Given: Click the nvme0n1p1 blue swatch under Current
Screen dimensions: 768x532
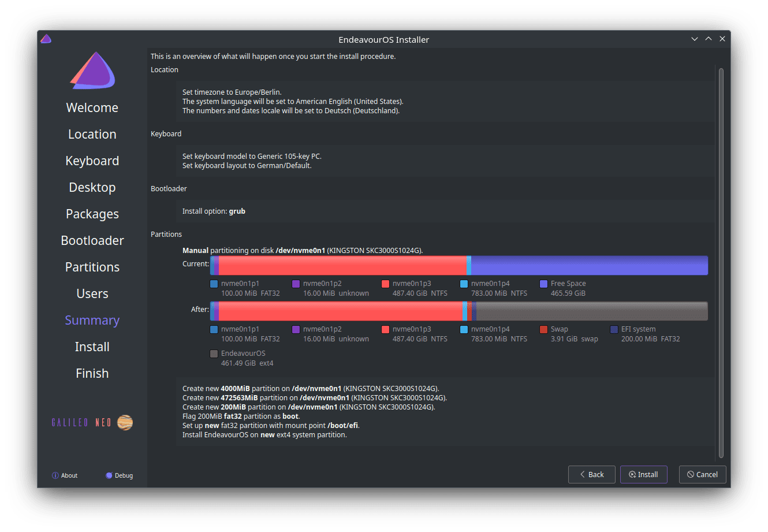Looking at the screenshot, I should (214, 284).
